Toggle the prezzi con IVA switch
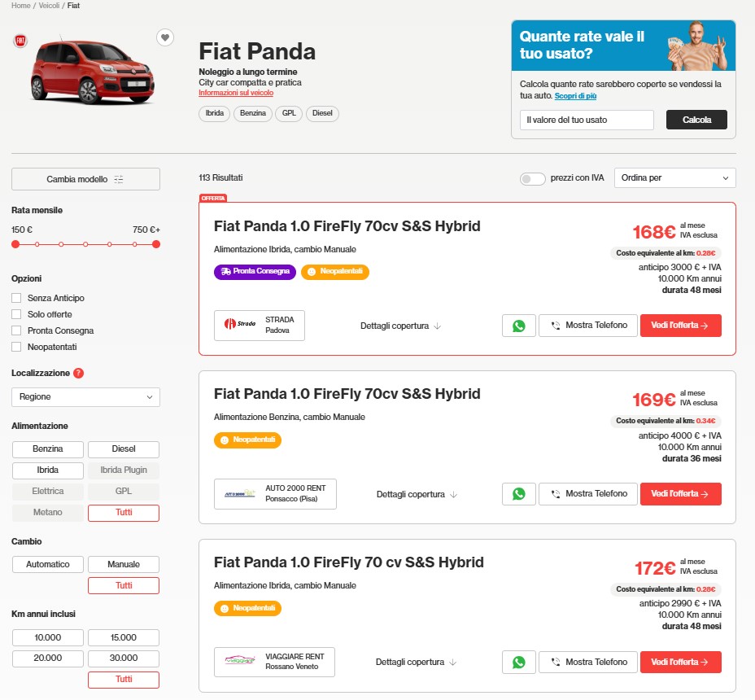This screenshot has width=755, height=700. (x=532, y=179)
